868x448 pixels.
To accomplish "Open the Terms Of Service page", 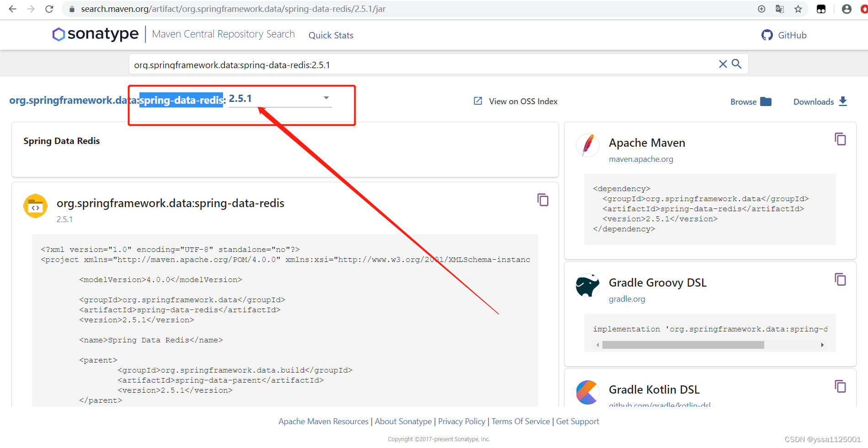I will point(521,421).
